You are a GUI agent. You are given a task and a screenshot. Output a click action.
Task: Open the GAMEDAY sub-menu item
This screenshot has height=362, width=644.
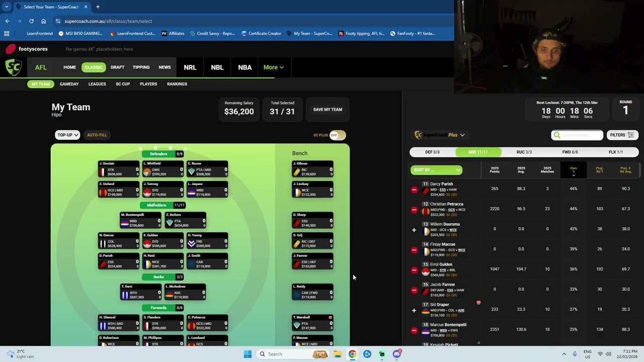(x=69, y=84)
